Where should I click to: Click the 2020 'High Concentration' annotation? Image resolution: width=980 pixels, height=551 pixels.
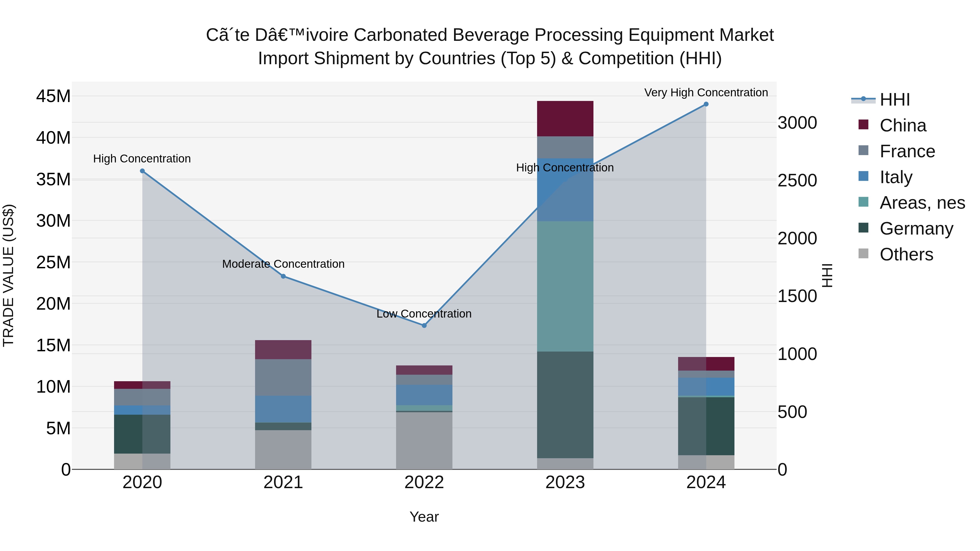142,159
